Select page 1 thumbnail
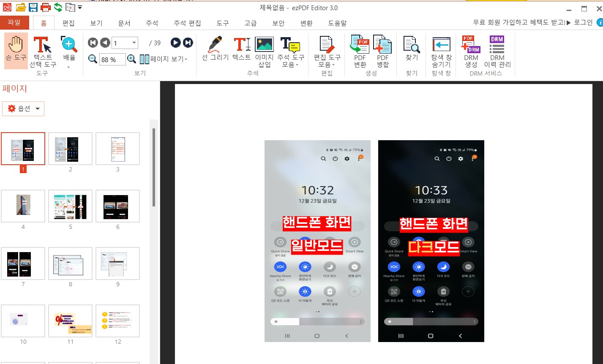This screenshot has width=603, height=364. point(23,149)
